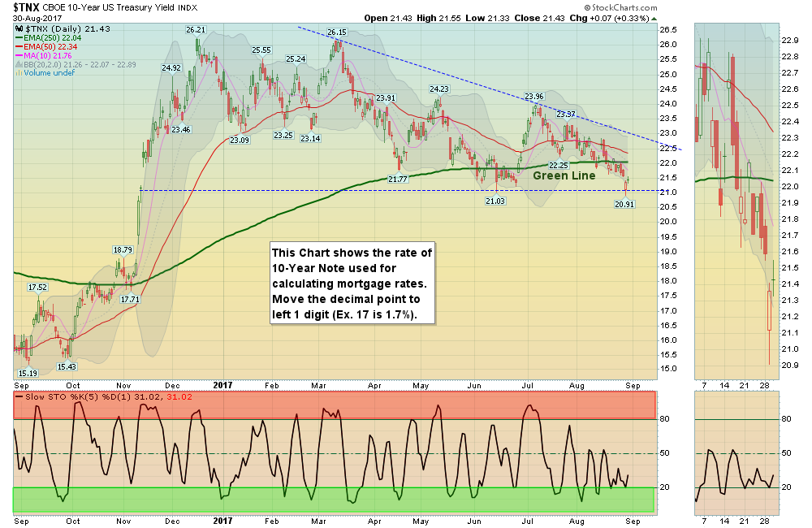This screenshot has width=812, height=528.
Task: Click the 17.52 price label
Action: (38, 287)
